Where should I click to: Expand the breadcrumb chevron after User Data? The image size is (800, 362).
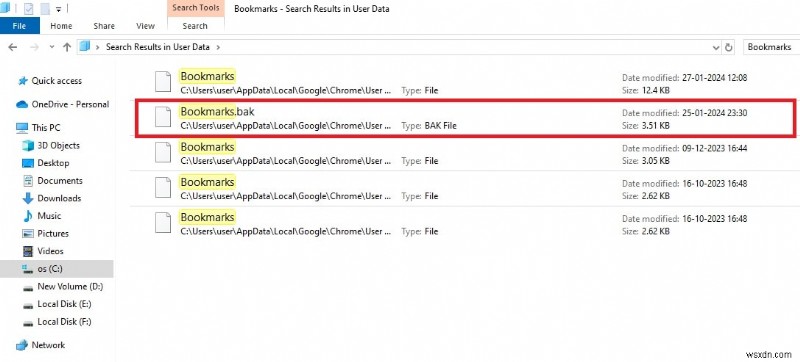click(218, 47)
